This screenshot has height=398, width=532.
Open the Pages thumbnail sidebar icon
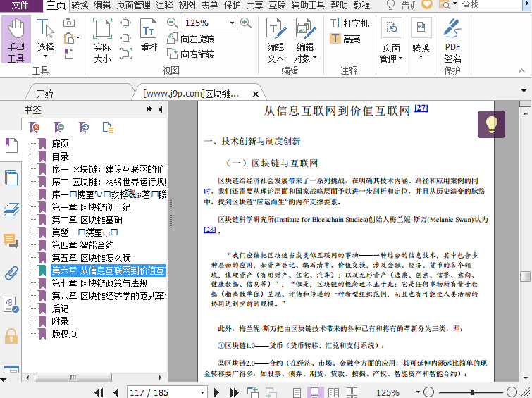[x=11, y=178]
